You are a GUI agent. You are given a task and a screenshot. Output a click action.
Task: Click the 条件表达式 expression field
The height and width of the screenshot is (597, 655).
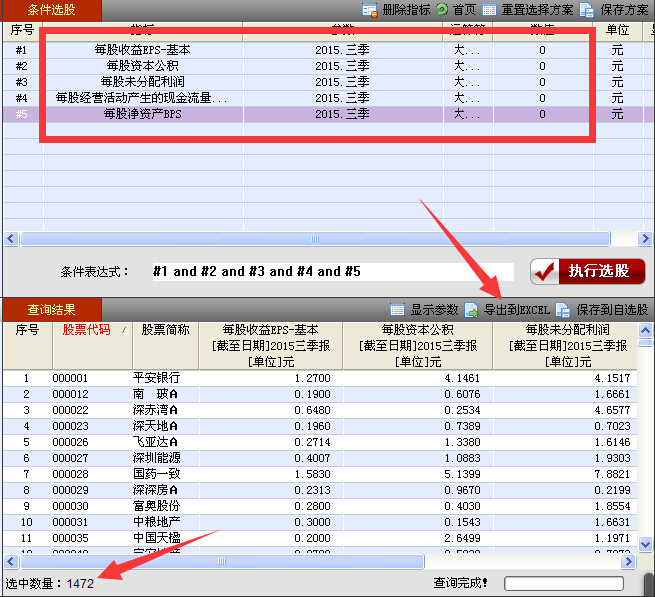click(330, 271)
